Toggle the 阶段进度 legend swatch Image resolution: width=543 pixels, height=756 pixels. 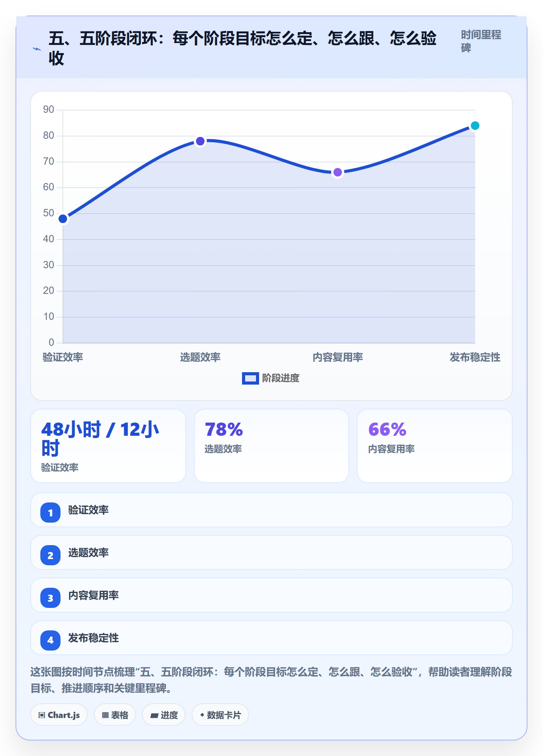(251, 378)
